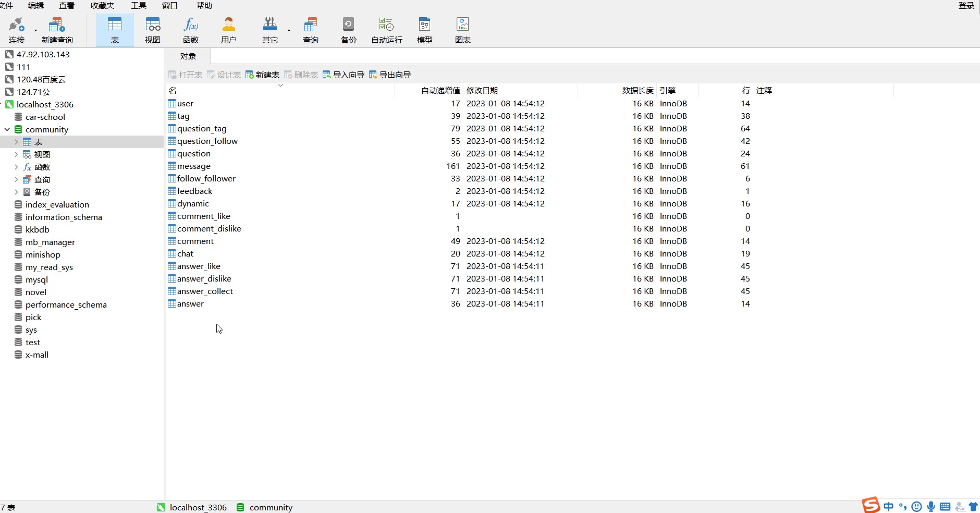The image size is (980, 513).
Task: Open the 其它 dropdown arrow
Action: tap(289, 30)
